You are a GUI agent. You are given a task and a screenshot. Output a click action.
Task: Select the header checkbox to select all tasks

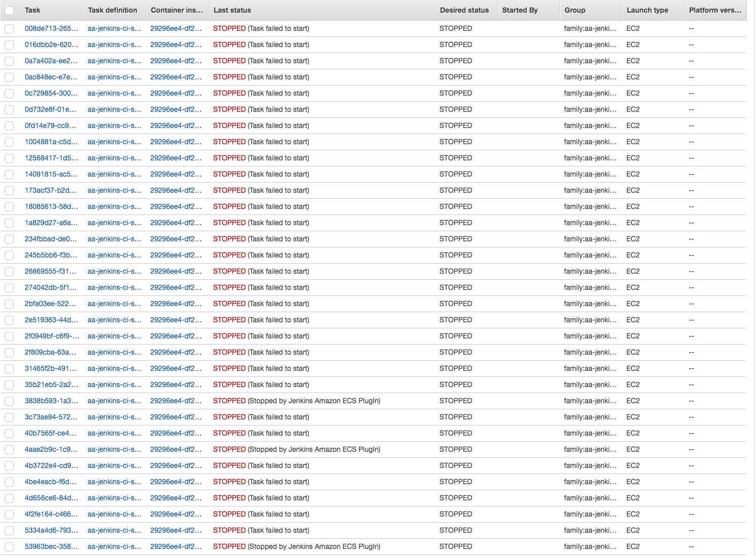[x=9, y=10]
